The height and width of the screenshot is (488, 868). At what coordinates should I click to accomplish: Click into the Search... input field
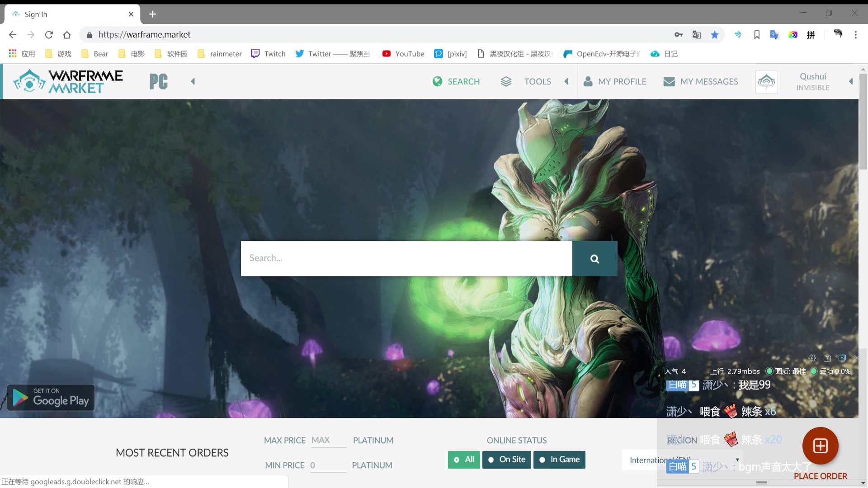tap(406, 258)
